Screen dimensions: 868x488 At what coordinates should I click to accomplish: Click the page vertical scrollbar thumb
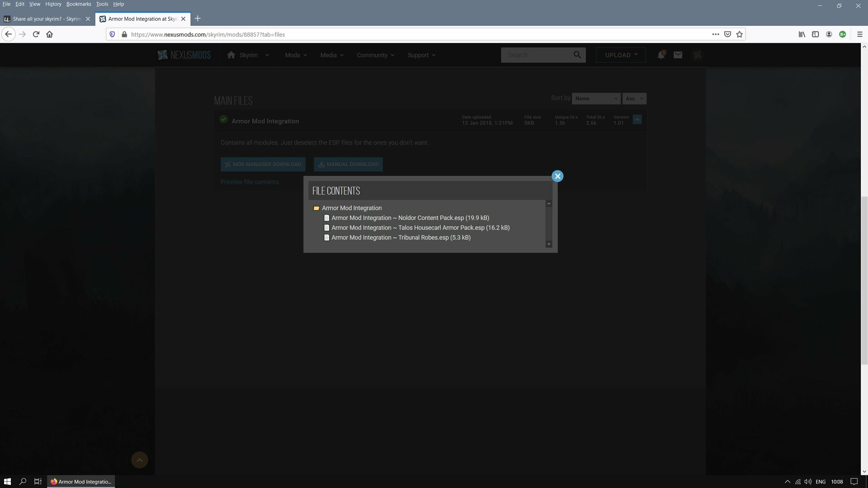[x=864, y=280]
